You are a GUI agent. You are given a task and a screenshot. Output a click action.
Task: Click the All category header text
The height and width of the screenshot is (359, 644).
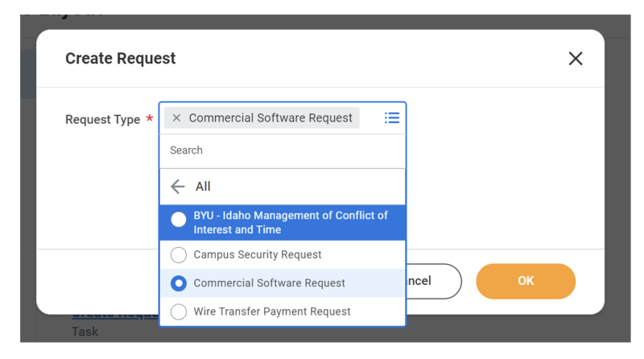[203, 187]
